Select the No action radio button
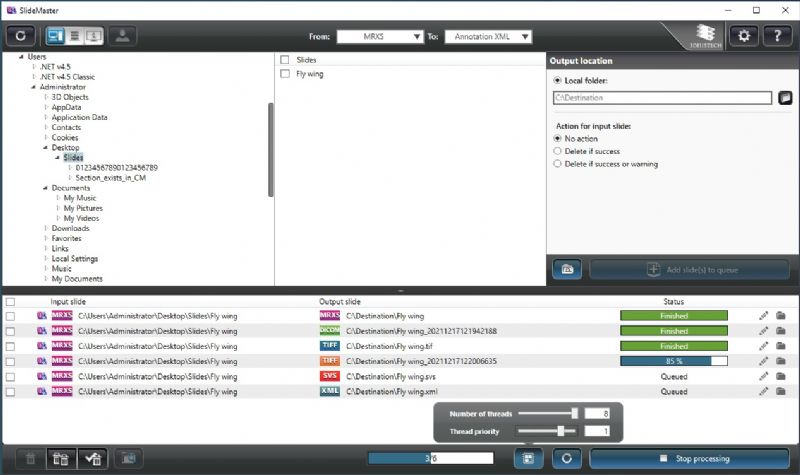The height and width of the screenshot is (475, 800). pyautogui.click(x=557, y=138)
